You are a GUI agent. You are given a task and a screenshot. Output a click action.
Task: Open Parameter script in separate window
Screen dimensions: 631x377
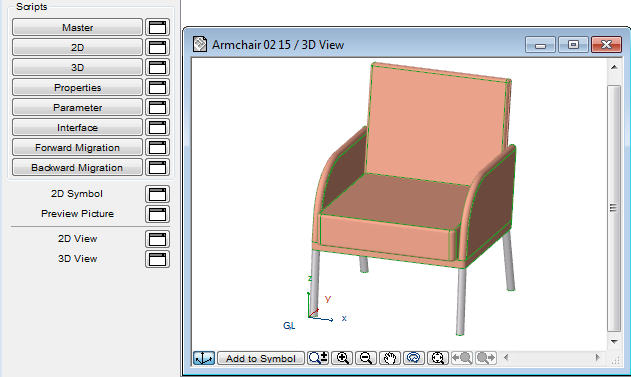pyautogui.click(x=157, y=107)
